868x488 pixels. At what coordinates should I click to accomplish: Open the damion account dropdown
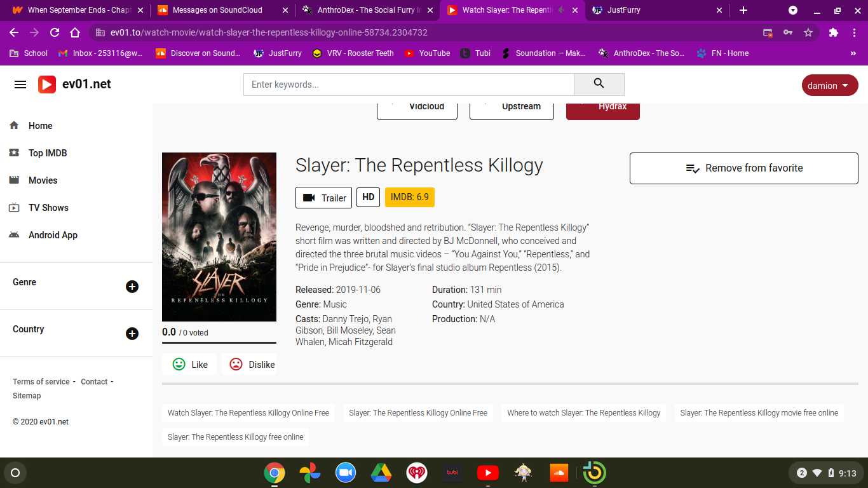pyautogui.click(x=830, y=85)
